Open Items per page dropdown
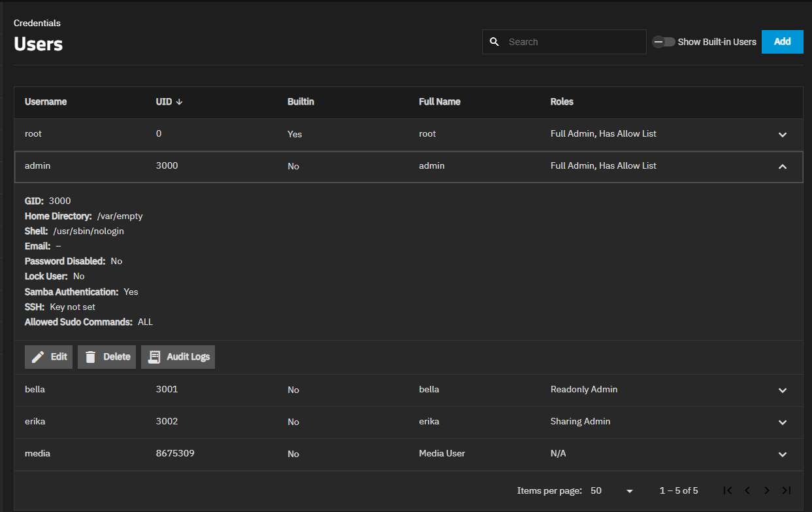 click(x=612, y=490)
